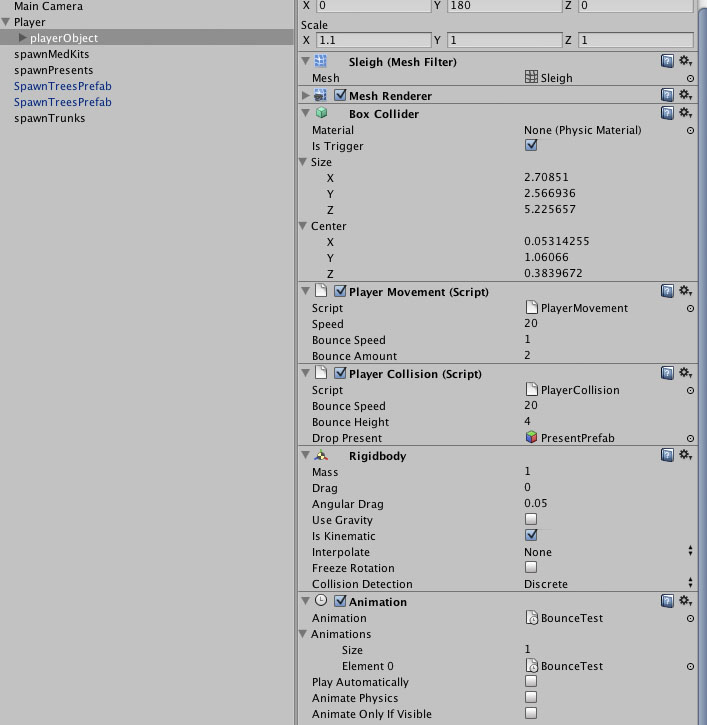The image size is (707, 725).
Task: Open the Rigidbody component gear settings menu
Action: (x=685, y=455)
